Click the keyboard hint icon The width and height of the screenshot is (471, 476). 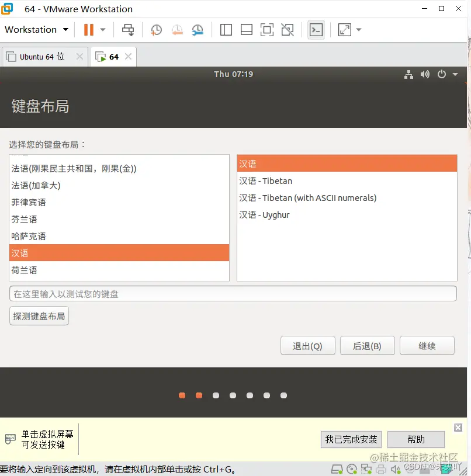coord(10,439)
